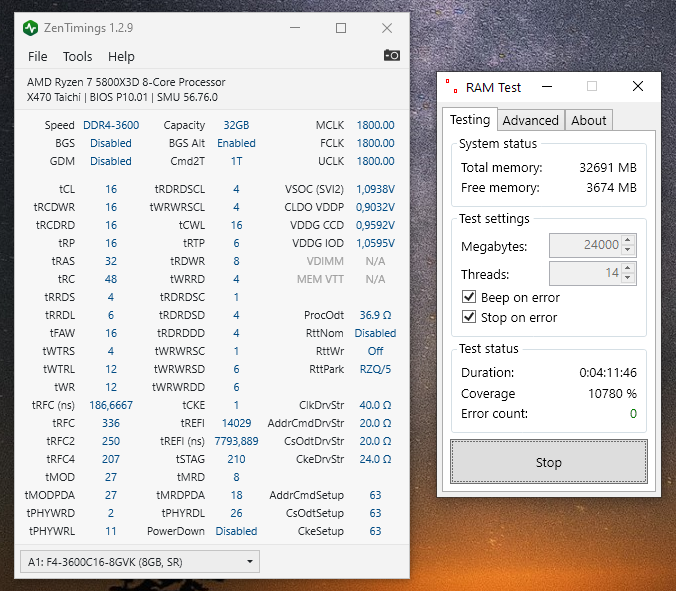Click the tRFC2 250 value
The height and width of the screenshot is (591, 676).
point(111,441)
